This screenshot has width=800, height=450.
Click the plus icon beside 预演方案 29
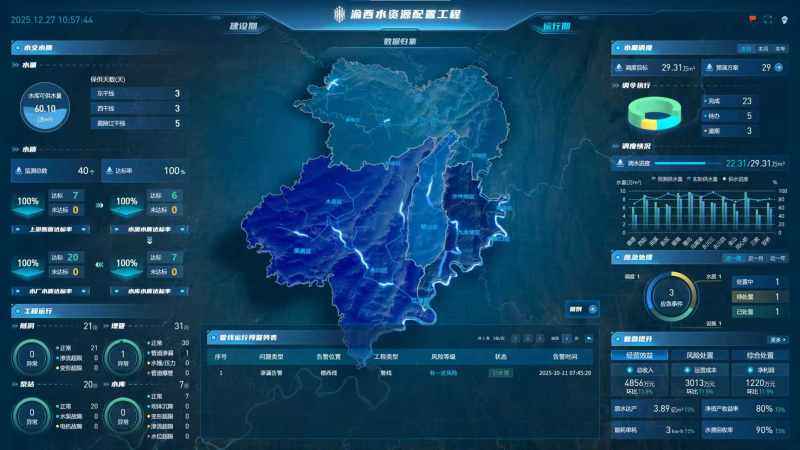778,68
